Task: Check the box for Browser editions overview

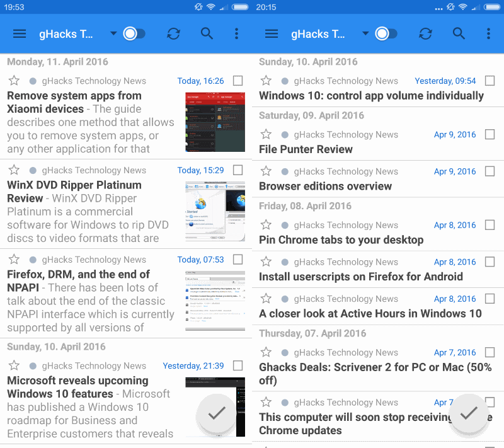Action: [x=490, y=171]
